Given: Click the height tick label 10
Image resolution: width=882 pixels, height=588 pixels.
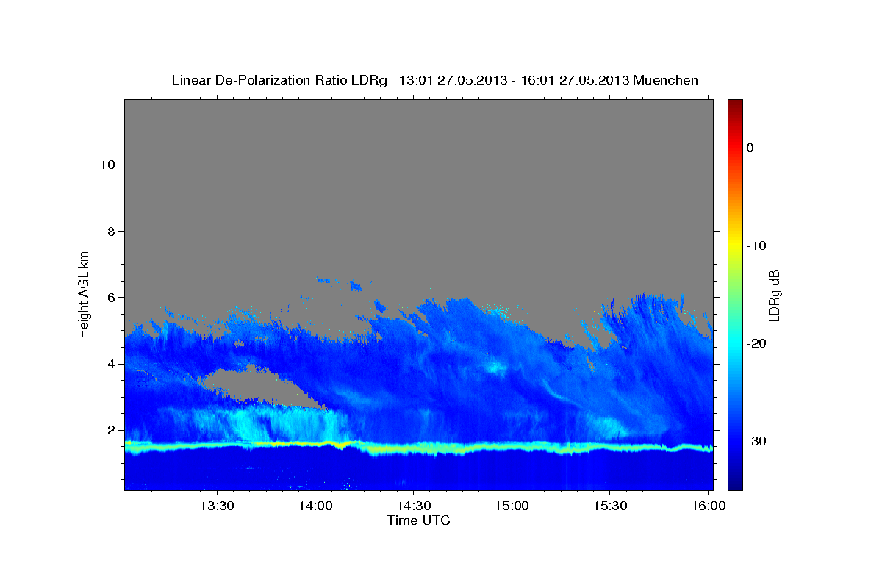Looking at the screenshot, I should (107, 165).
